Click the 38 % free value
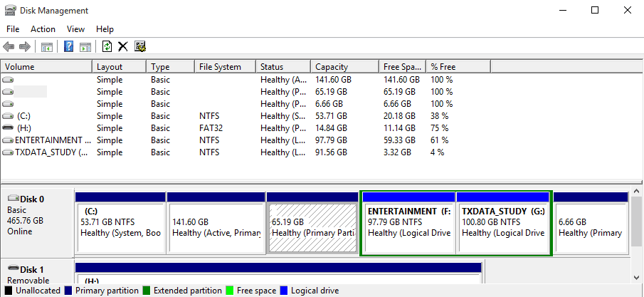This screenshot has height=297, width=644. tap(440, 116)
